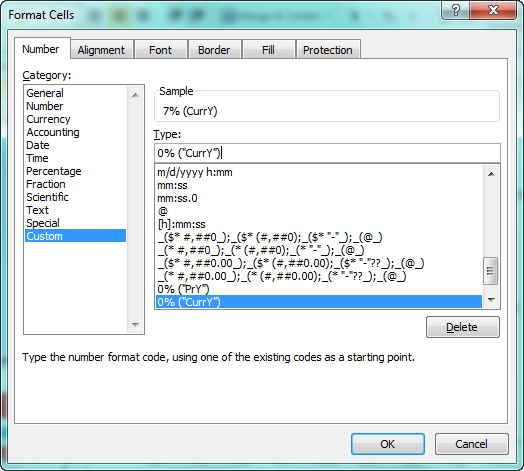524x471 pixels.
Task: Click the Cancel button
Action: pyautogui.click(x=472, y=444)
